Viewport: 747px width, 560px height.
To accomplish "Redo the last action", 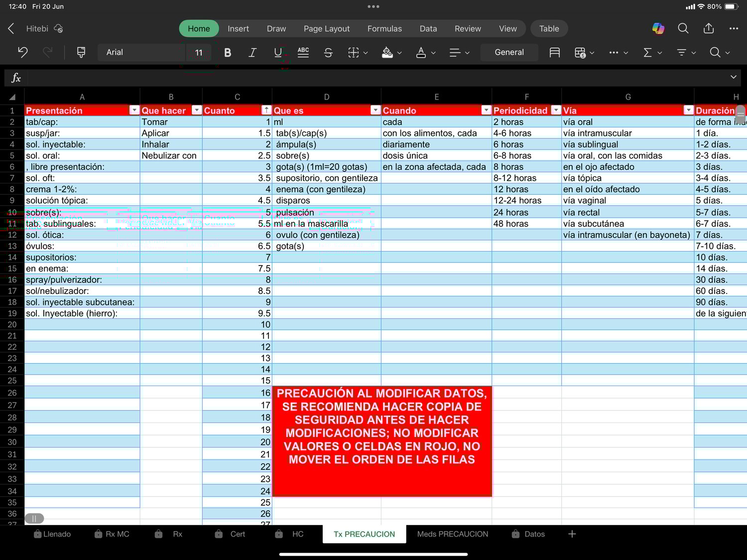I will [x=47, y=52].
